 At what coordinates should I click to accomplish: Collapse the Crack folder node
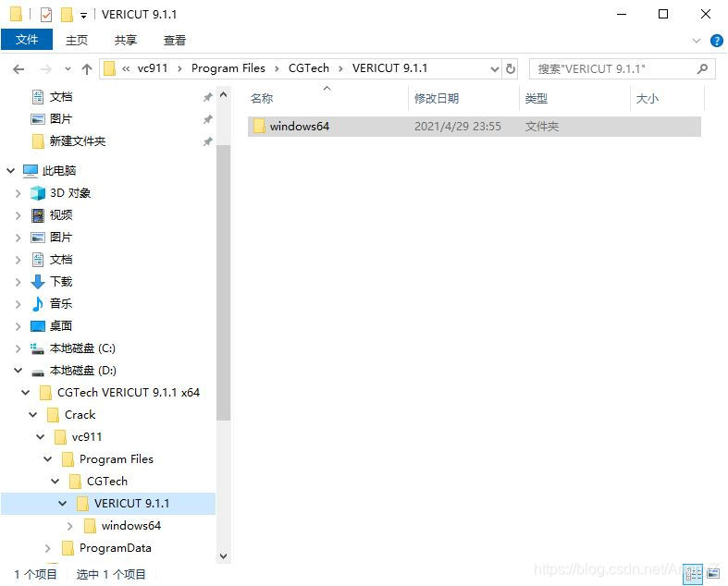[x=33, y=414]
